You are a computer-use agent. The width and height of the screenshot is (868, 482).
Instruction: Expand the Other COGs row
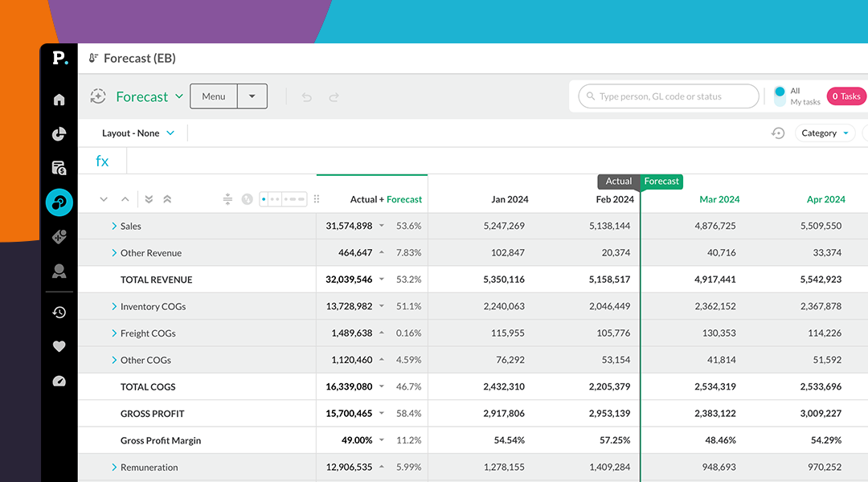point(114,360)
